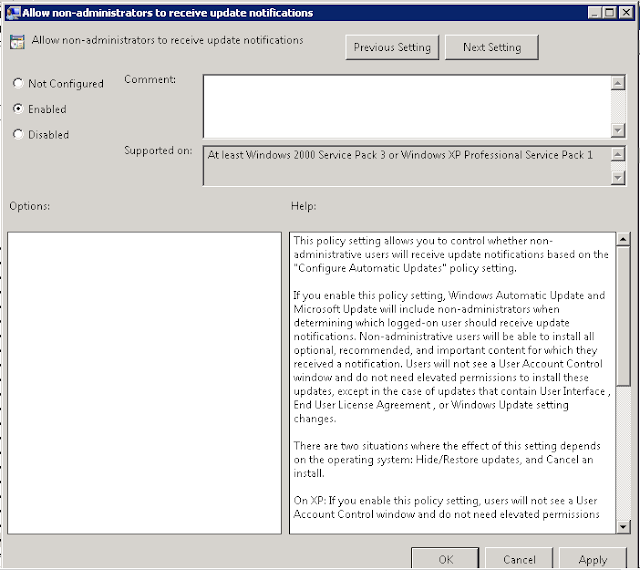
Task: Click the empty Options pane
Action: point(144,383)
